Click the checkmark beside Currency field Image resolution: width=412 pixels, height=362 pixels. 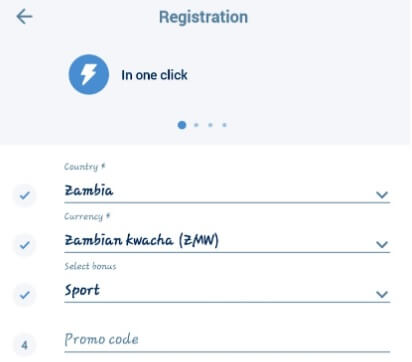coord(24,245)
